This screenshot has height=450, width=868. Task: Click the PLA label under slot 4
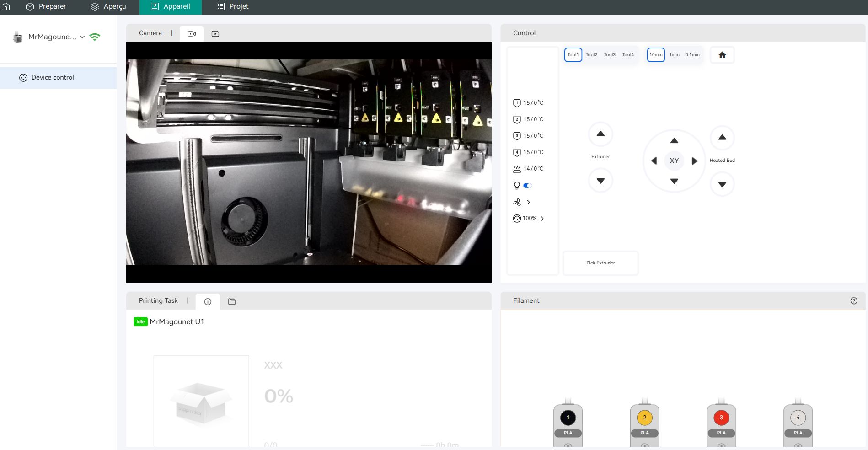pyautogui.click(x=798, y=433)
